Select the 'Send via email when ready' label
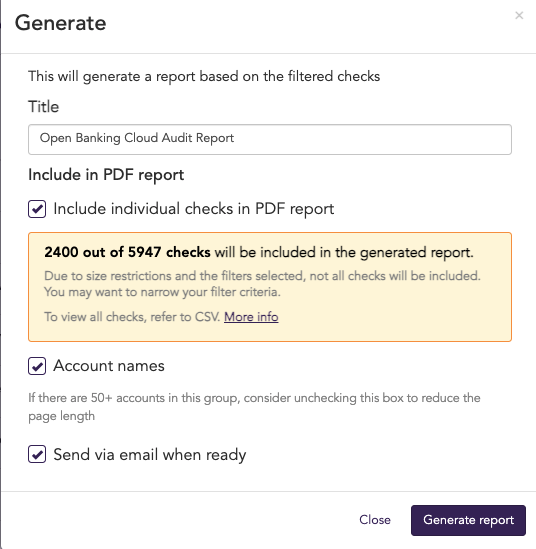This screenshot has width=536, height=549. 150,454
